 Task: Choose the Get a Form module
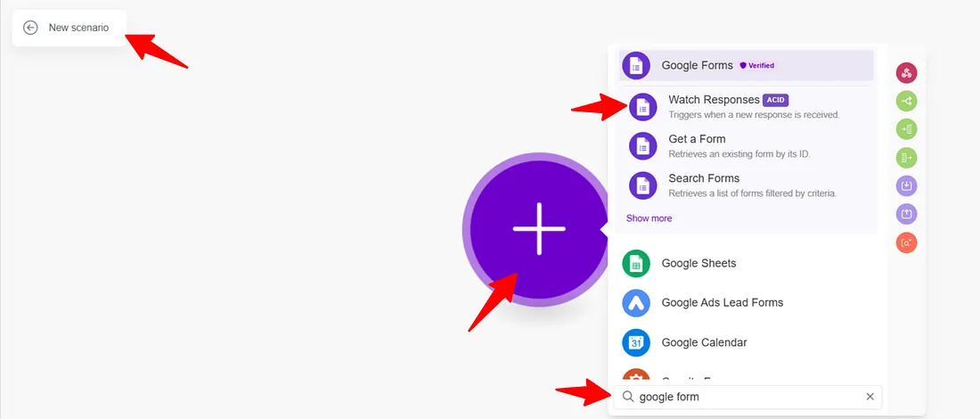click(747, 145)
